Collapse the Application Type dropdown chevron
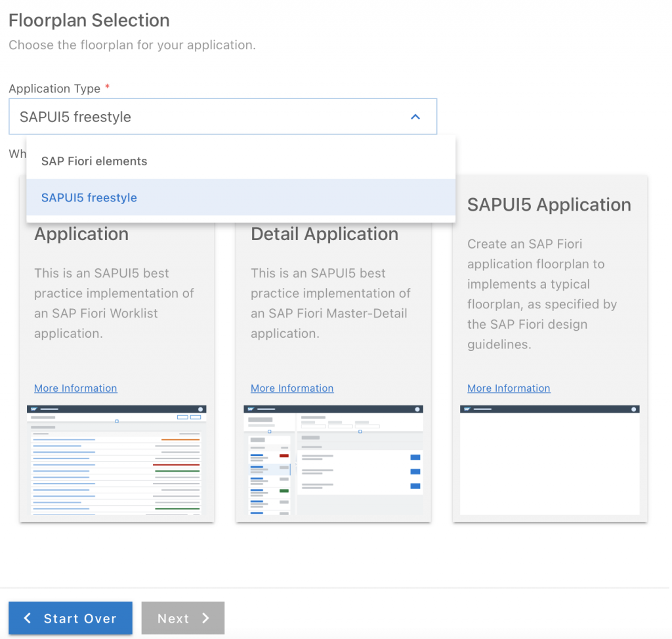The width and height of the screenshot is (672, 639). pyautogui.click(x=415, y=117)
